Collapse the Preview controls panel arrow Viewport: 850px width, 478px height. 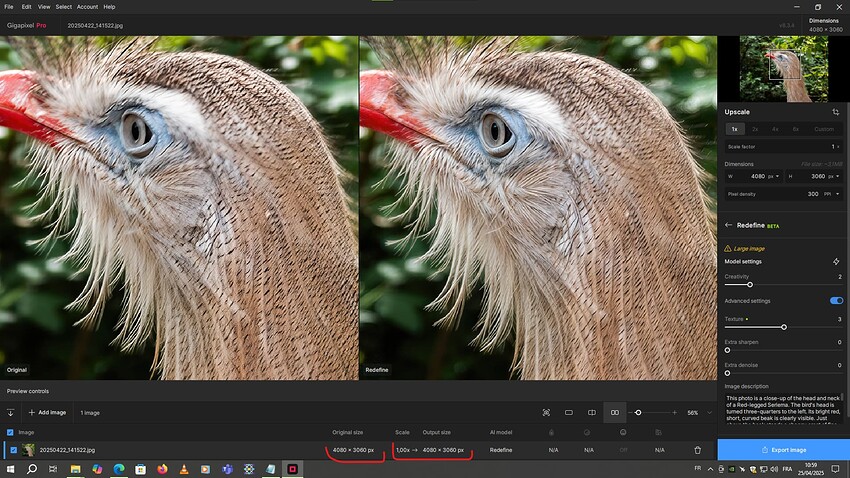point(10,412)
